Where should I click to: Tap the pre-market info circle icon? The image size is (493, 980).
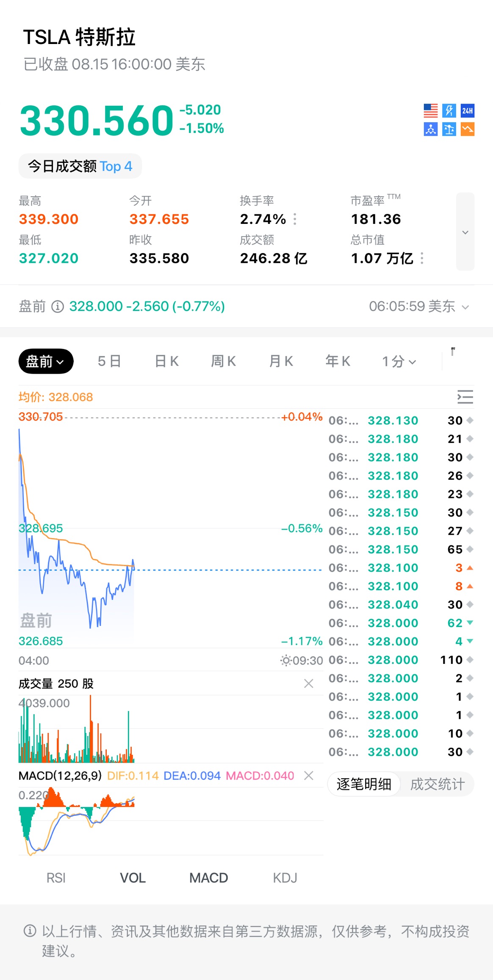click(x=58, y=306)
